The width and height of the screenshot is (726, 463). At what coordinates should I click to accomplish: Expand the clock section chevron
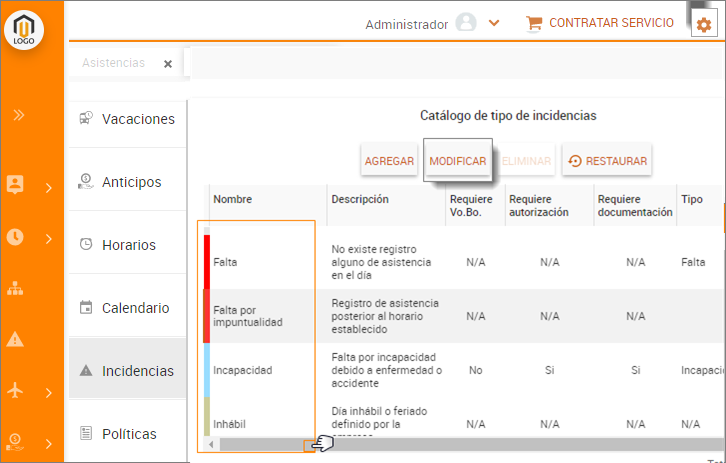pos(48,238)
